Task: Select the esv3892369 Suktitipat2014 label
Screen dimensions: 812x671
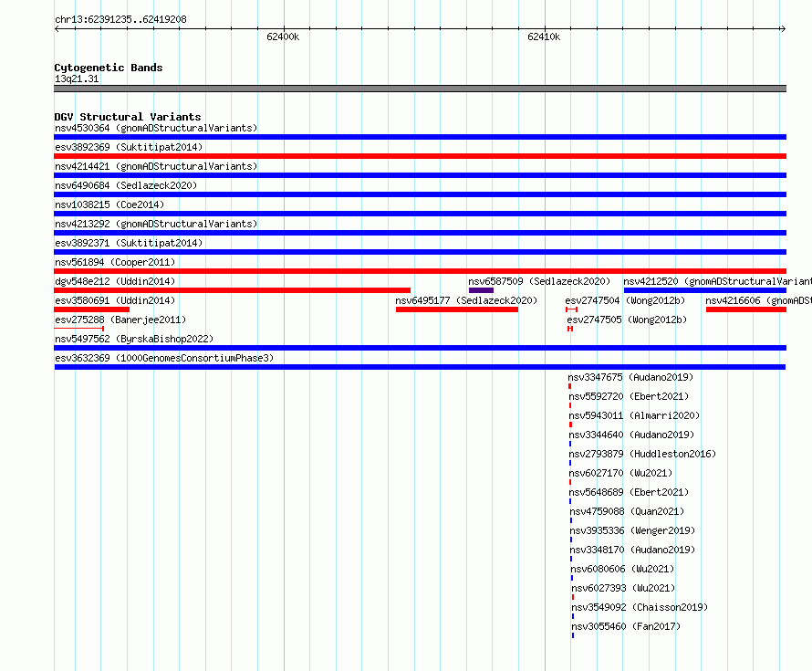Action: pyautogui.click(x=129, y=147)
